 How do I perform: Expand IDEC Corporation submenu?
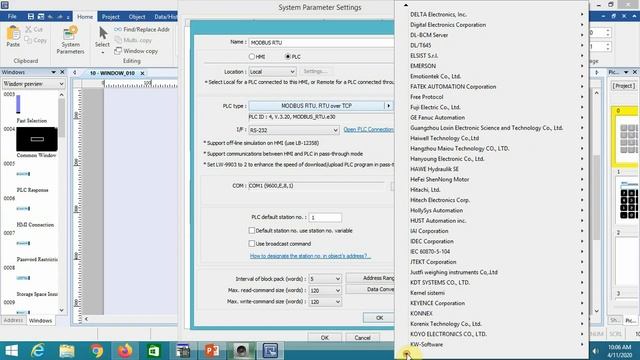491,241
